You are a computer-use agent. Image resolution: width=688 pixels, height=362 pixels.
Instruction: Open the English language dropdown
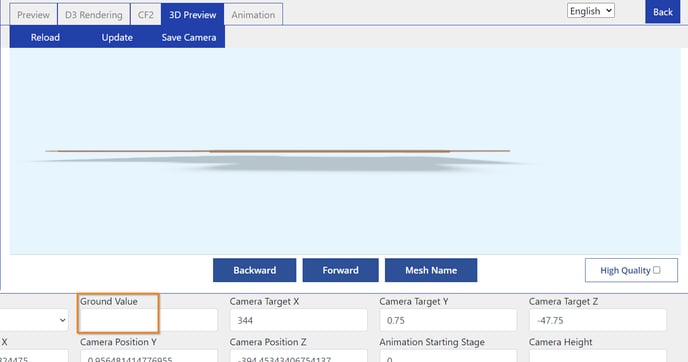[x=591, y=11]
